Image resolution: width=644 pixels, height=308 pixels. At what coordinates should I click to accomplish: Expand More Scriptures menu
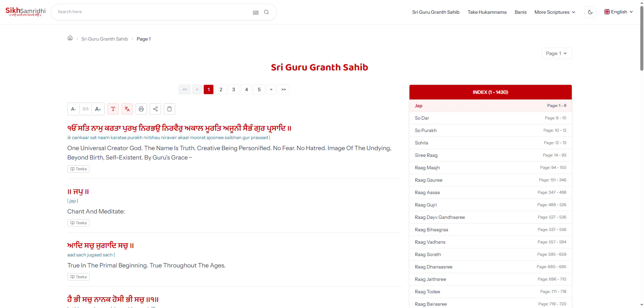tap(555, 12)
